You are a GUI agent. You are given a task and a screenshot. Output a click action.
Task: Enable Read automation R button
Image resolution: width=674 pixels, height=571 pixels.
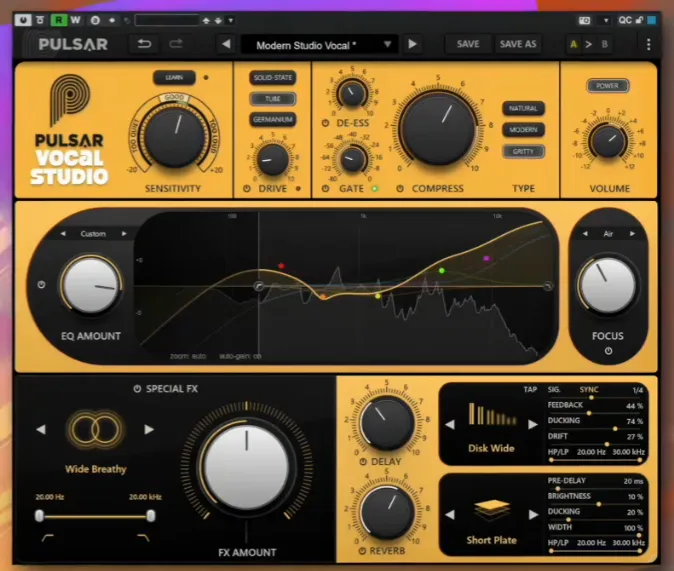pyautogui.click(x=58, y=20)
